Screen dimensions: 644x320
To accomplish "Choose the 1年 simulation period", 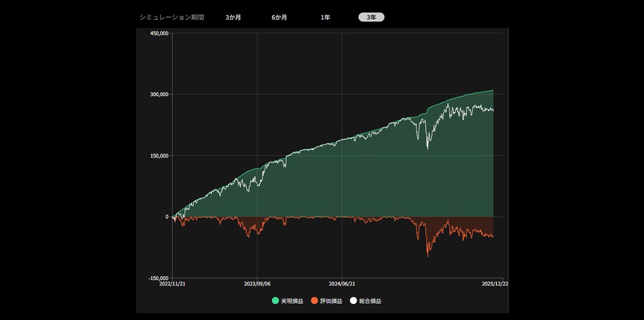I will [325, 17].
